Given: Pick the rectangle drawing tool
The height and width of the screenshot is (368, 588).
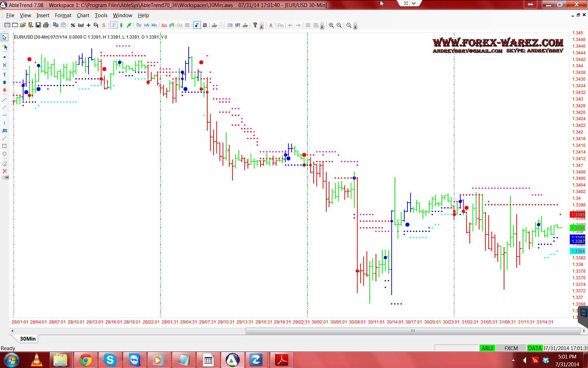Looking at the screenshot, I should click(5, 146).
